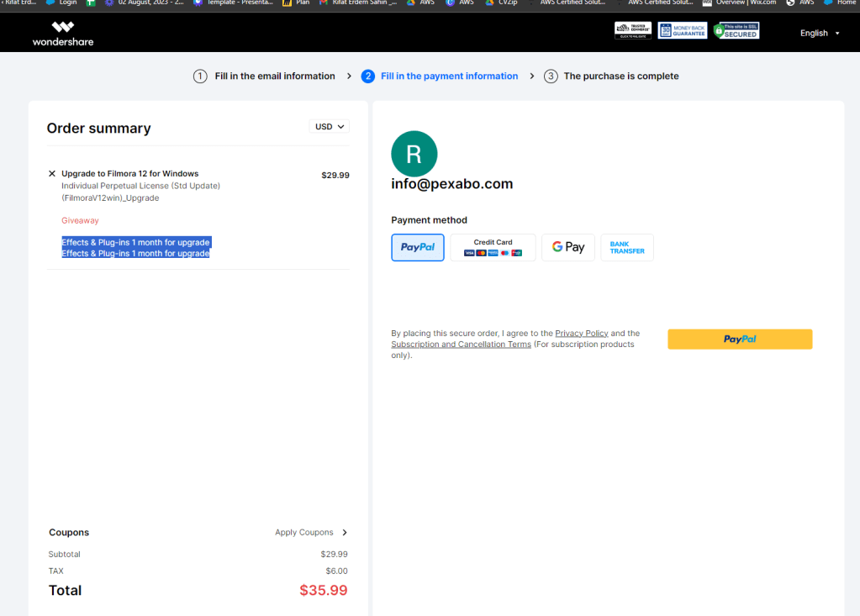Select PayPal as payment method
This screenshot has height=616, width=860.
click(417, 247)
